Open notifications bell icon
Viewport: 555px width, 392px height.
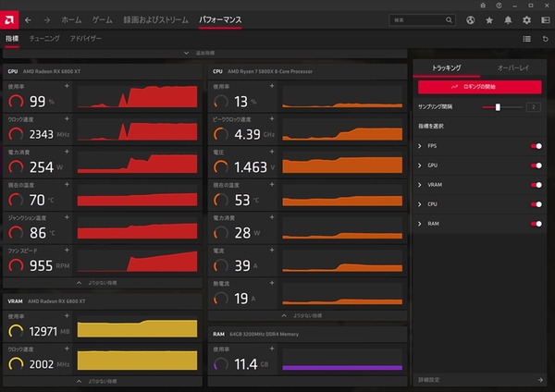tap(508, 19)
